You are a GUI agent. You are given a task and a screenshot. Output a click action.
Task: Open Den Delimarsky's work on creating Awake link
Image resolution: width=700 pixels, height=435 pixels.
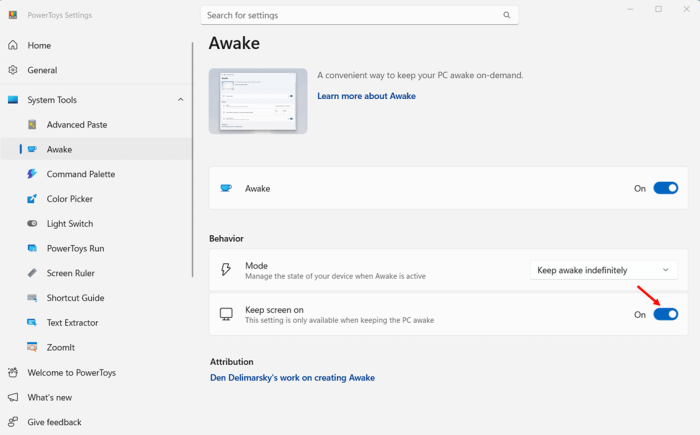(292, 378)
